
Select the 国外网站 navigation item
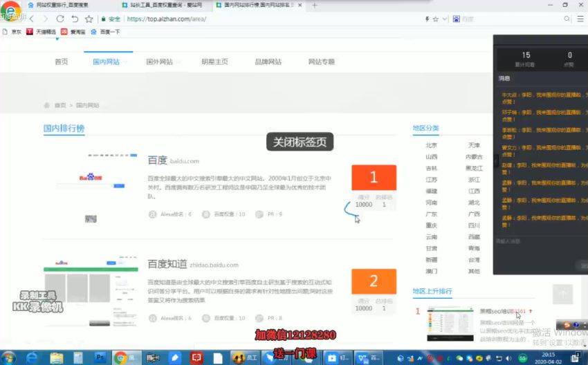[159, 62]
